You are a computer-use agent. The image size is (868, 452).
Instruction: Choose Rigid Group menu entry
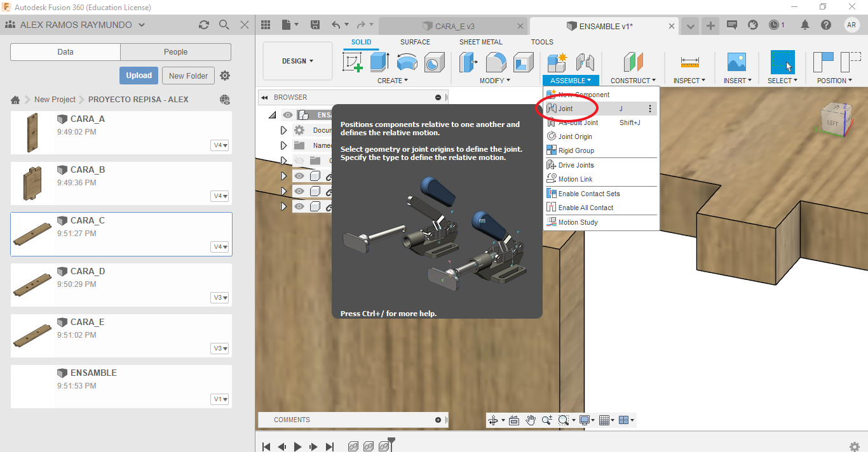600,150
